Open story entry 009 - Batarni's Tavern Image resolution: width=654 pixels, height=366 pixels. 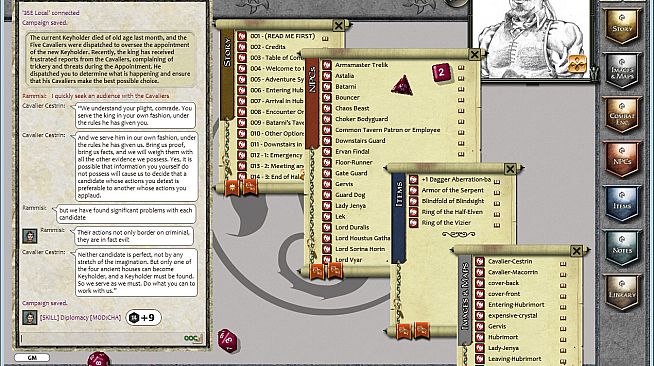277,123
